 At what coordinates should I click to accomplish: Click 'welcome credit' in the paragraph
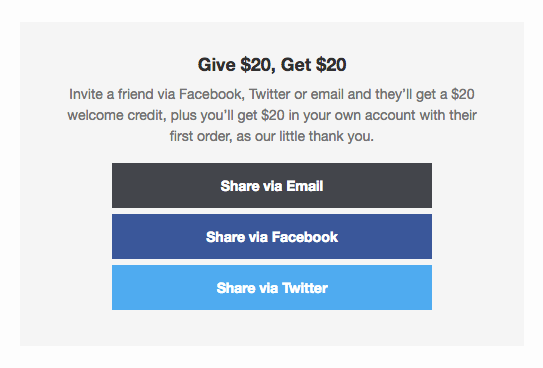[x=117, y=115]
